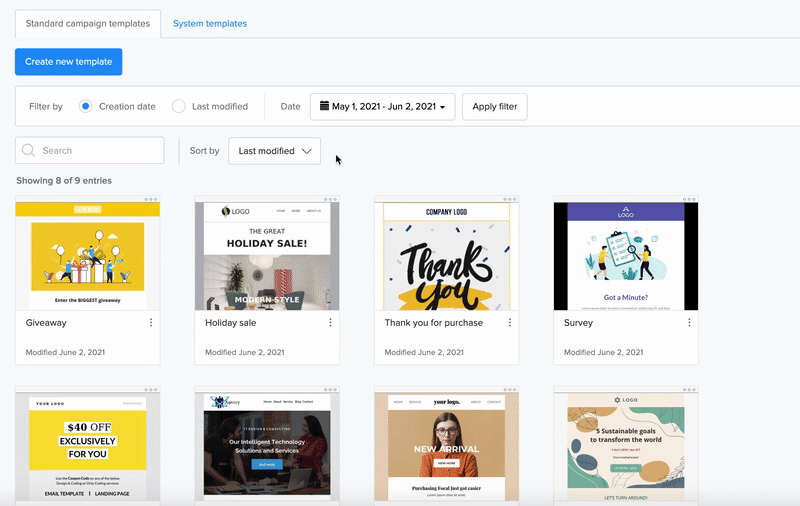Open the Holiday sale template options menu
Viewport: 800px width, 506px height.
(x=330, y=323)
